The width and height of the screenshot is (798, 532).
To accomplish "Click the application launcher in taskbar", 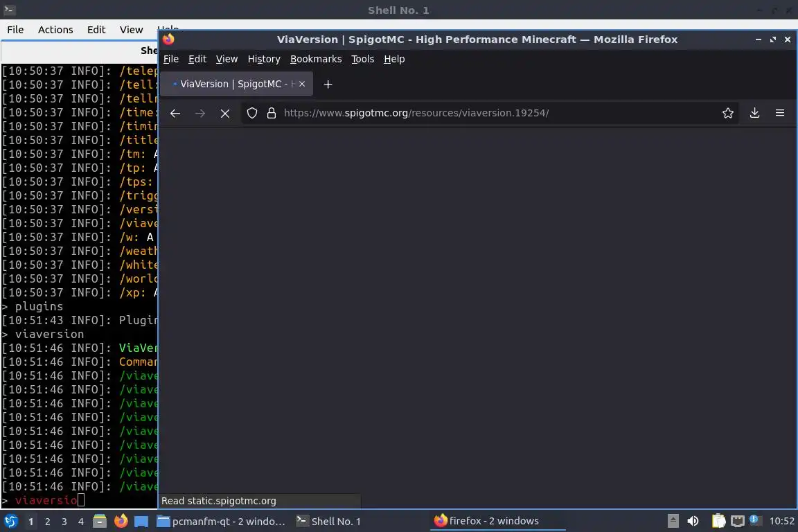I will (x=10, y=521).
